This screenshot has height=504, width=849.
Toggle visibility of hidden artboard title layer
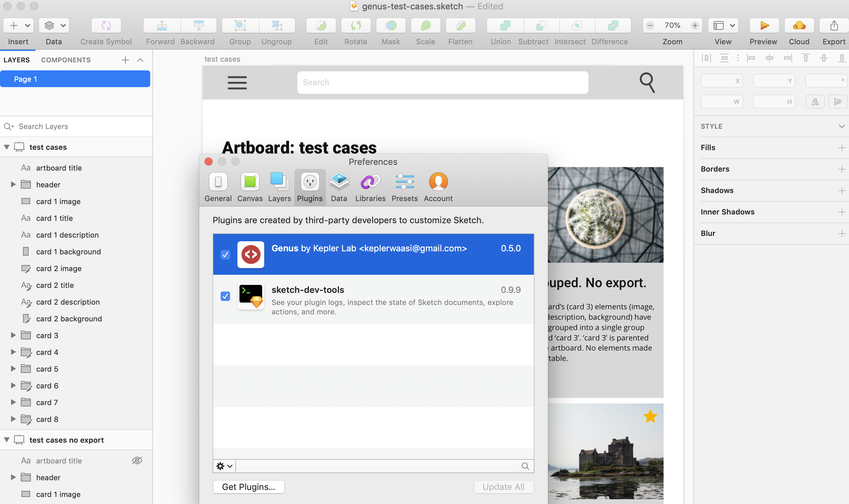pyautogui.click(x=137, y=460)
